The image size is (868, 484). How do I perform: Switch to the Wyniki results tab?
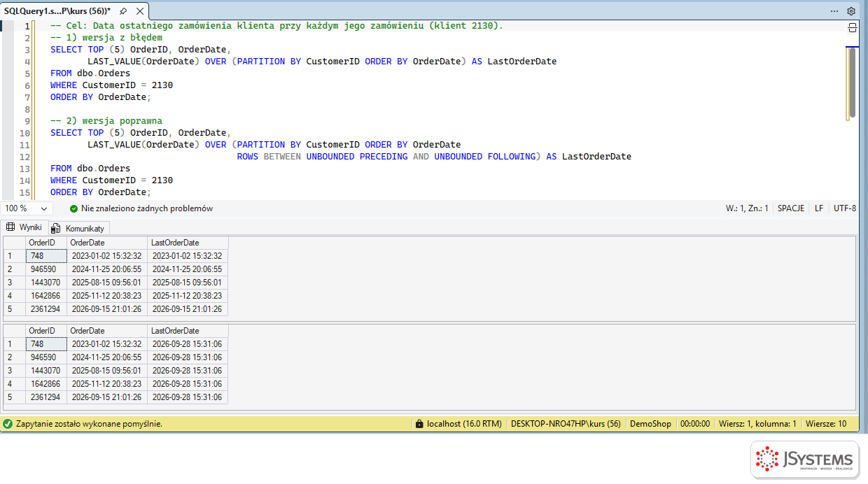24,227
